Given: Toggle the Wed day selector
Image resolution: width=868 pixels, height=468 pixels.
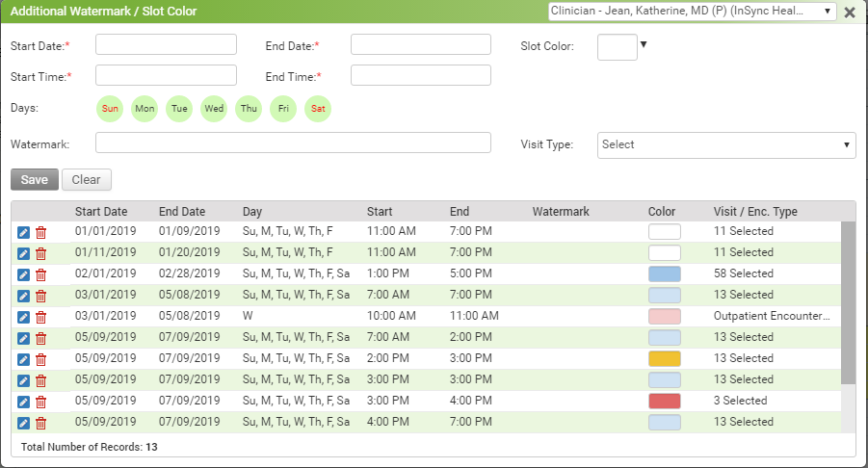Looking at the screenshot, I should pos(214,109).
